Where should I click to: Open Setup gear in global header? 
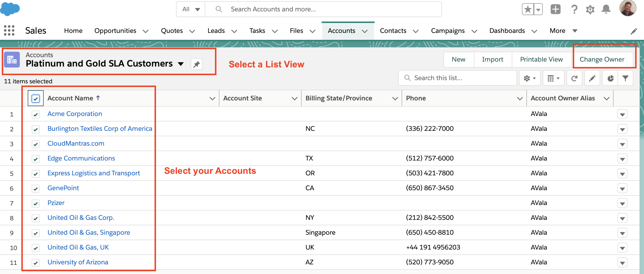pyautogui.click(x=590, y=9)
